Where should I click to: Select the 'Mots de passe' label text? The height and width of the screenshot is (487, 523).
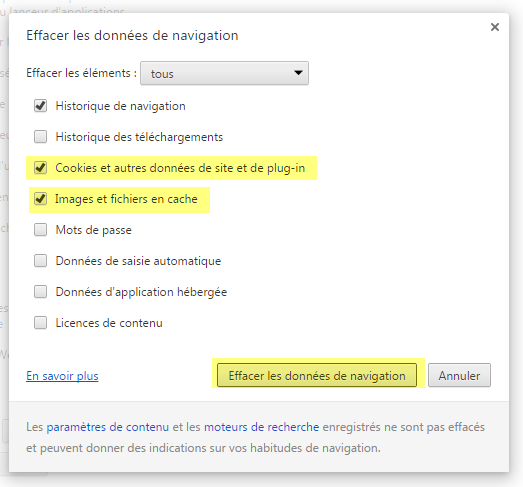coord(93,230)
